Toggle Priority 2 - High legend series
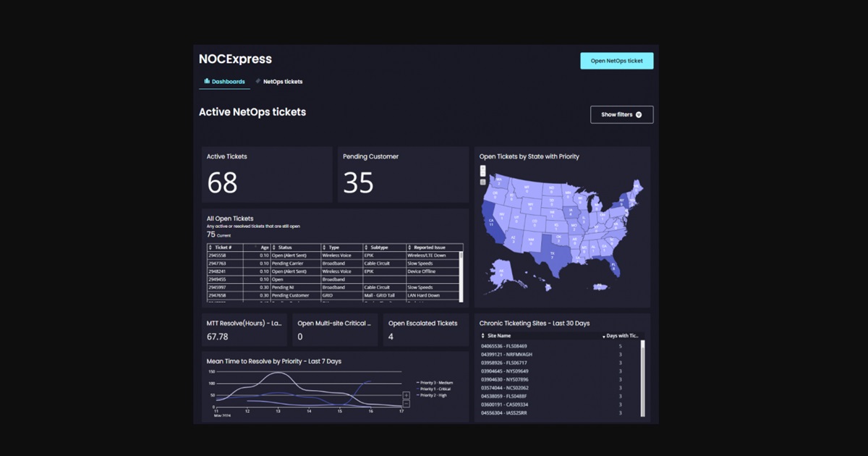Image resolution: width=868 pixels, height=456 pixels. coord(432,395)
